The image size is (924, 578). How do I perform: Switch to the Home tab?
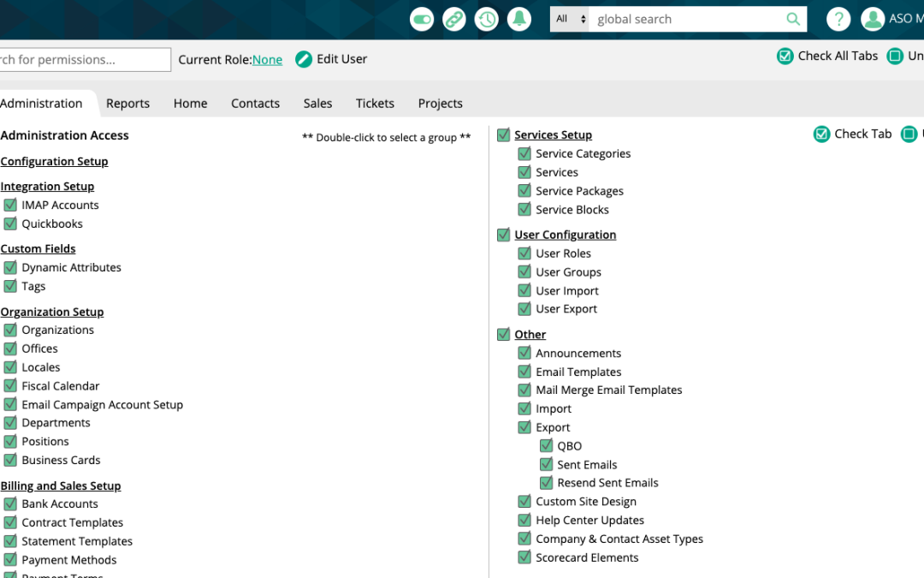tap(190, 104)
